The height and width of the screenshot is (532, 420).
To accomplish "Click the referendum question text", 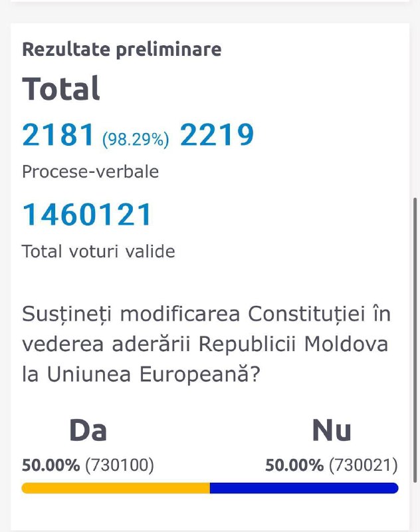I will click(x=206, y=344).
